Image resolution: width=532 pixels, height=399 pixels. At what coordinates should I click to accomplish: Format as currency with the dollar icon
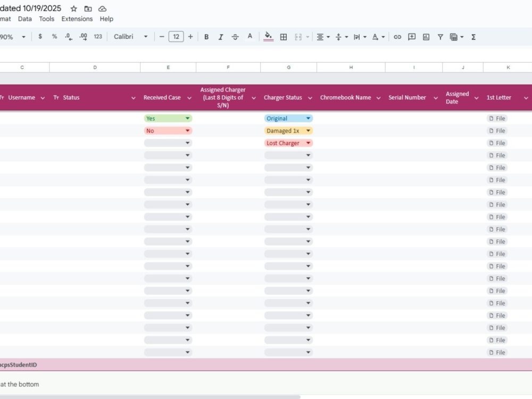coord(40,37)
